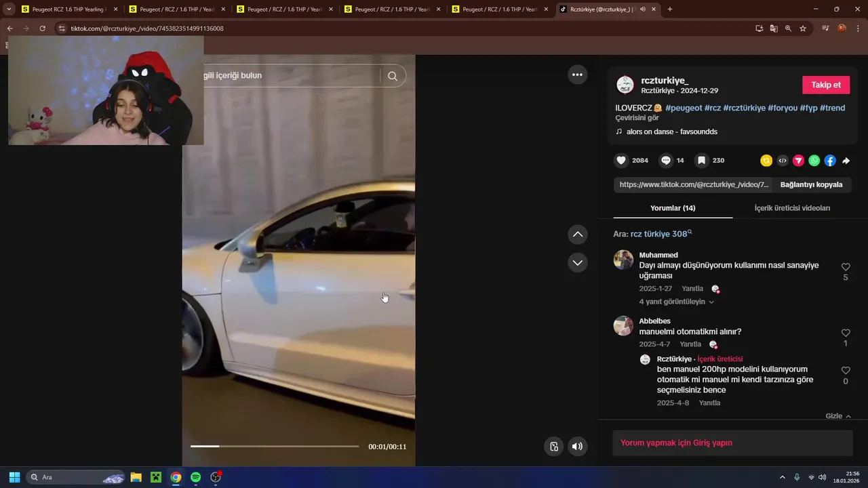Click the video search field 'ilgili içeriği bulun'

pos(292,75)
